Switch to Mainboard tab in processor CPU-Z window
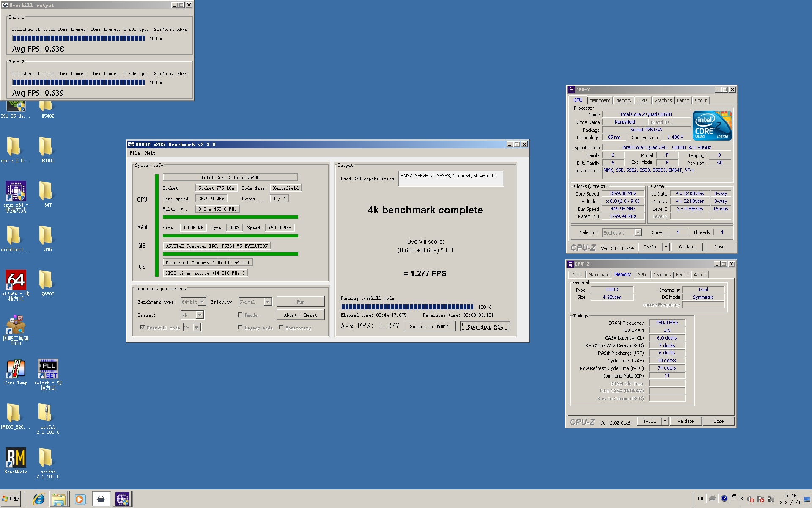The height and width of the screenshot is (508, 812). [x=600, y=100]
